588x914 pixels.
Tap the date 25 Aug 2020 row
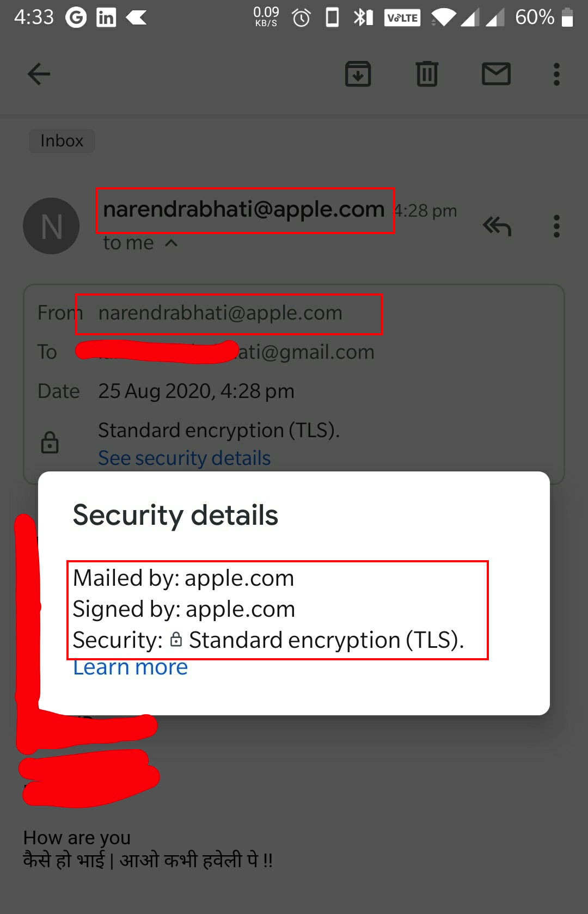point(196,391)
